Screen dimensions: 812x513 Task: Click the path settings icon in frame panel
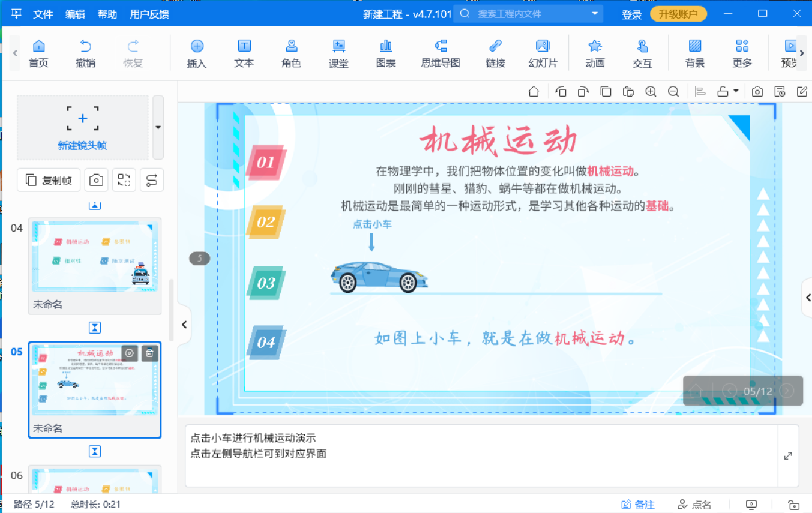click(152, 180)
